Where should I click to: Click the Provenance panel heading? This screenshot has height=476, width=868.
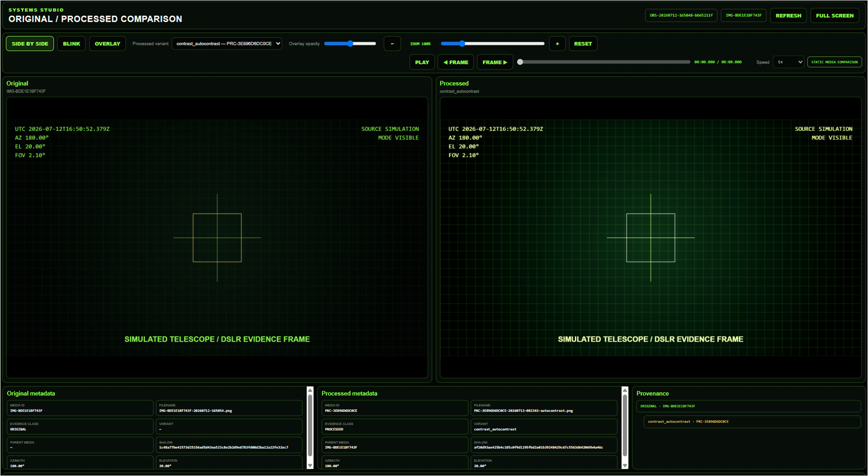[653, 393]
